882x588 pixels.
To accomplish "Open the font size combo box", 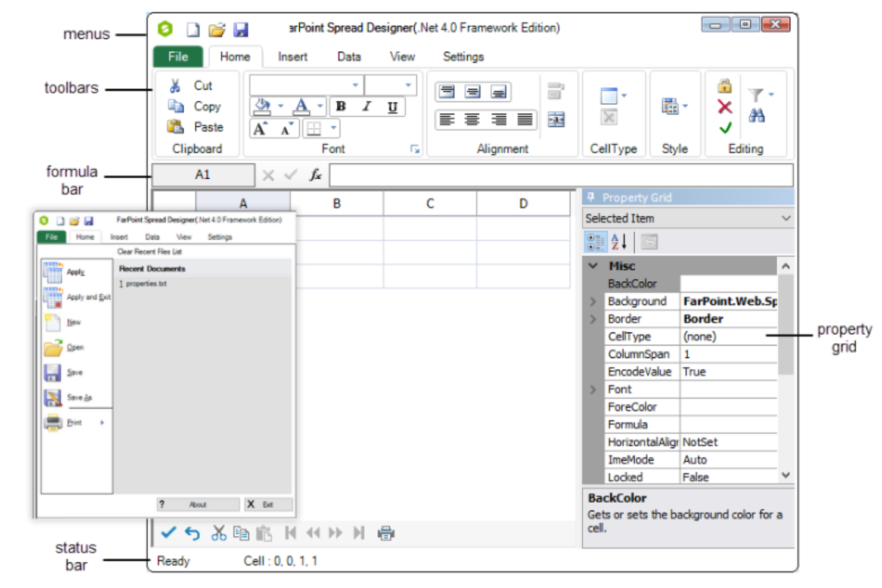I will (x=390, y=85).
